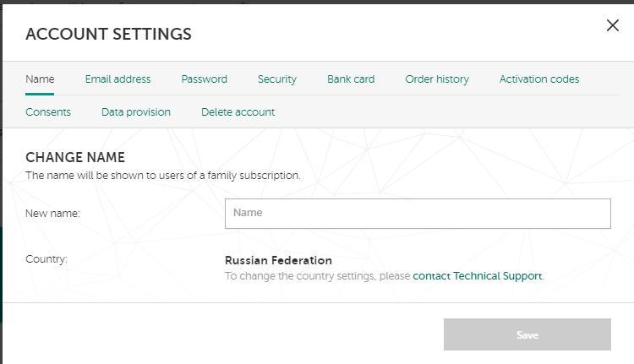
Task: Click the "Country:" label
Action: tap(46, 259)
